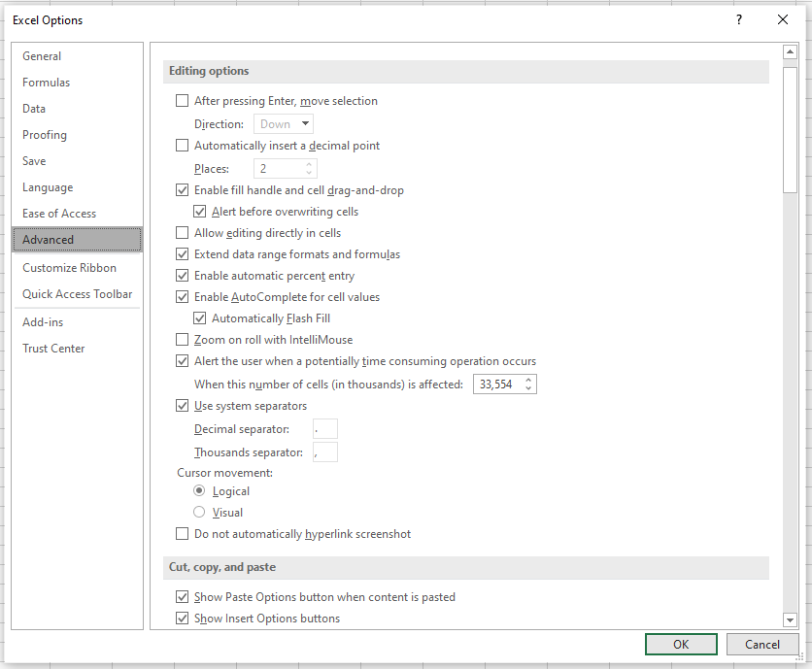The image size is (812, 669).
Task: Increase the cells-in-thousands spinner value
Action: [528, 381]
